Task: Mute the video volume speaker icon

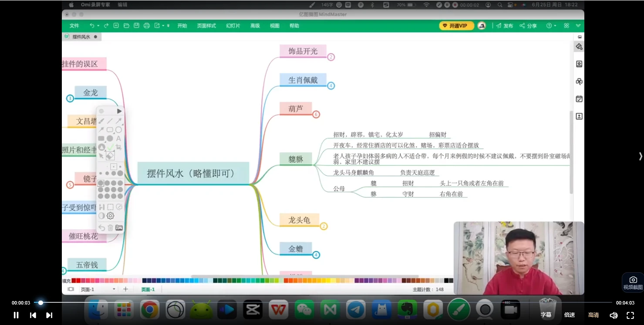Action: (x=614, y=315)
